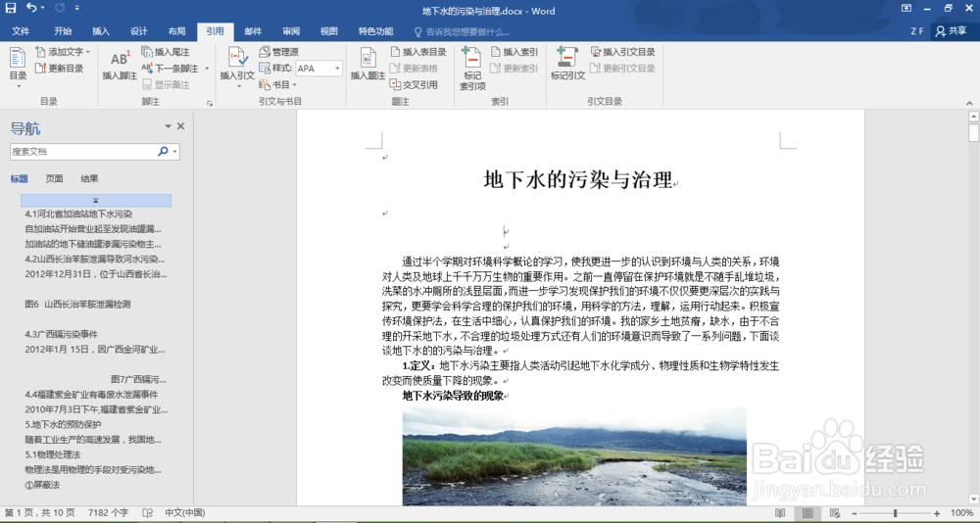
Task: Open the 书目 (Bibliography) dropdown
Action: pyautogui.click(x=278, y=84)
